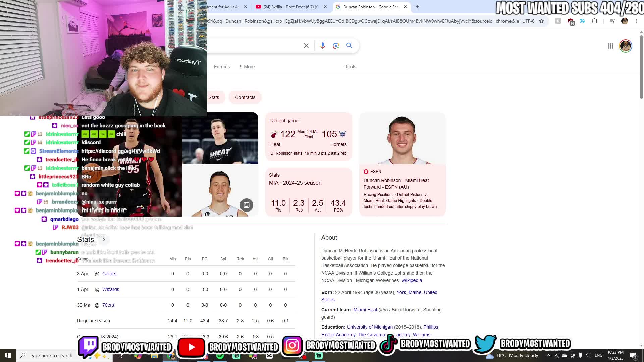The width and height of the screenshot is (644, 362).
Task: Open the grey extension icon beside bookmark star
Action: pos(558,21)
